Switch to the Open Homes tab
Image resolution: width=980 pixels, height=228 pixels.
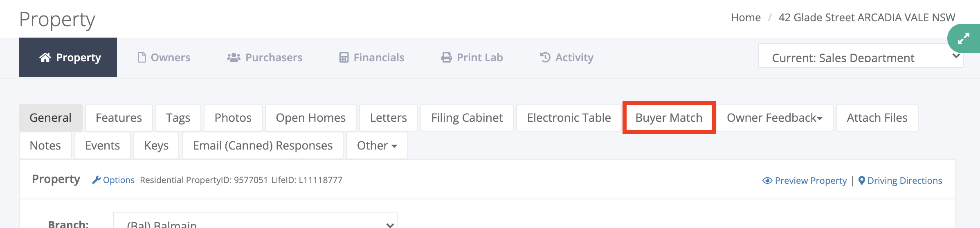point(311,118)
